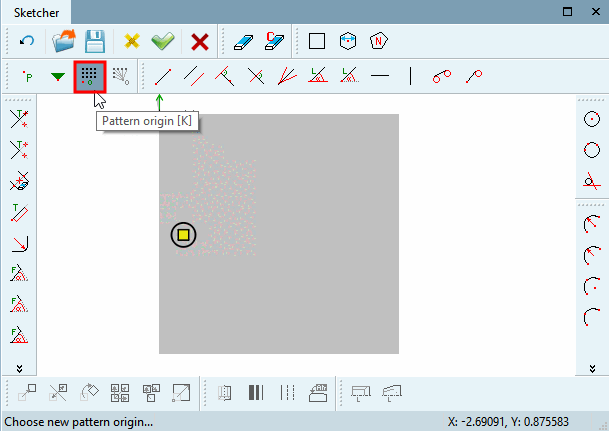Click the grayed book-like icon

pyautogui.click(x=224, y=393)
